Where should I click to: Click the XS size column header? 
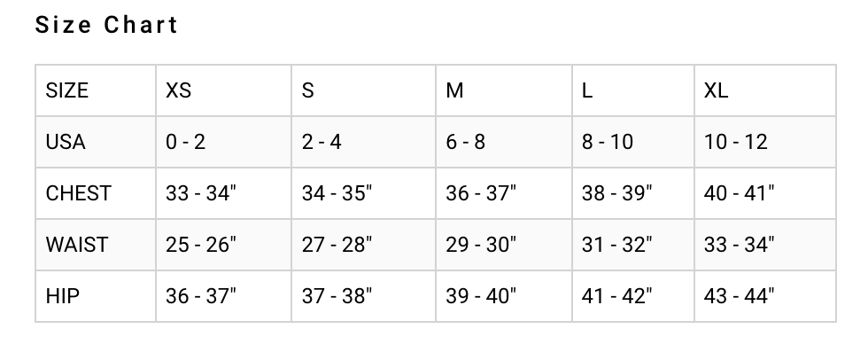coord(178,90)
